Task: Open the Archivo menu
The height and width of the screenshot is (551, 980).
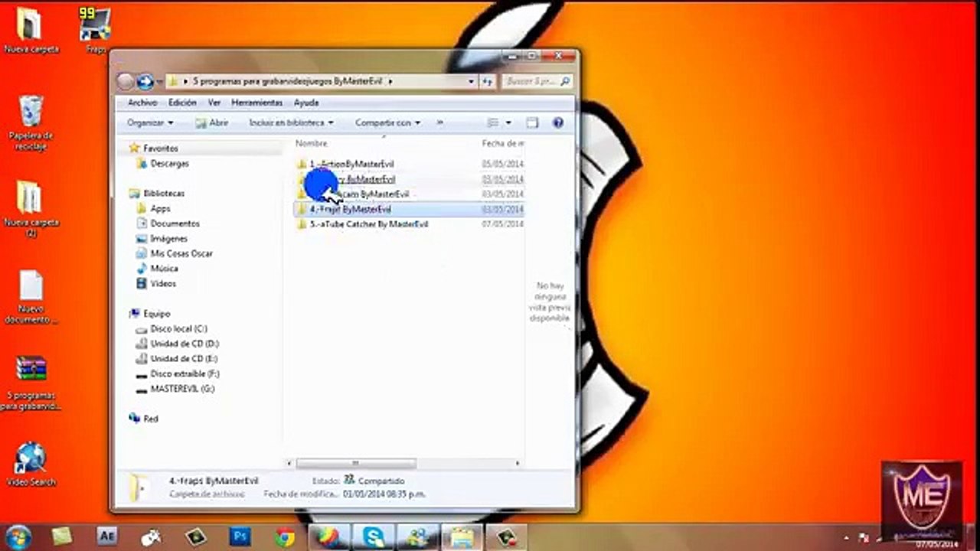Action: [x=142, y=103]
